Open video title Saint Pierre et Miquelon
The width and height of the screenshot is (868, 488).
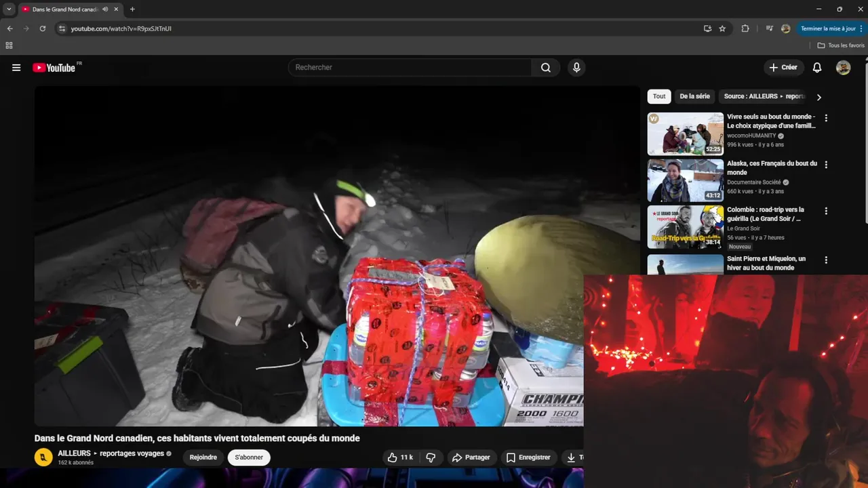(x=766, y=263)
